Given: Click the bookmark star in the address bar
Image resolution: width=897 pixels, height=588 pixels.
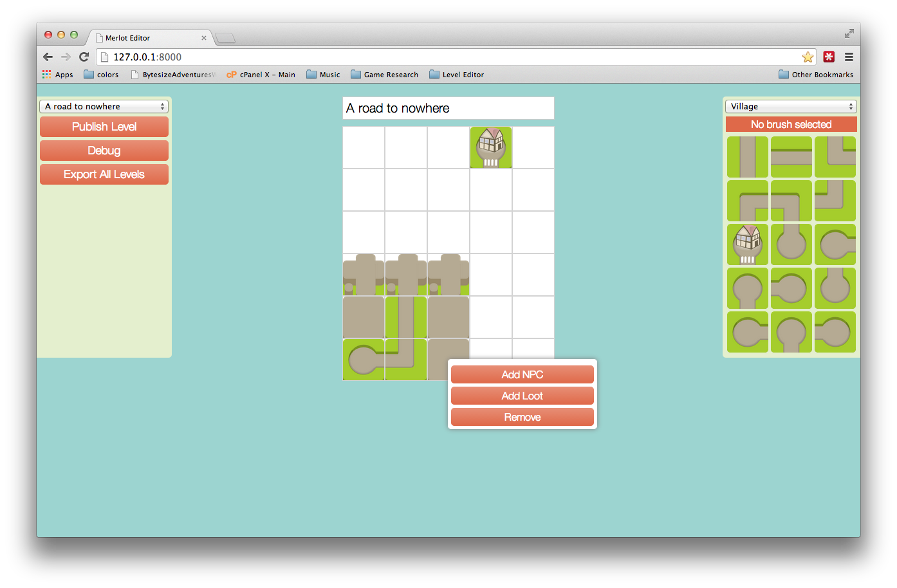Looking at the screenshot, I should click(x=808, y=57).
